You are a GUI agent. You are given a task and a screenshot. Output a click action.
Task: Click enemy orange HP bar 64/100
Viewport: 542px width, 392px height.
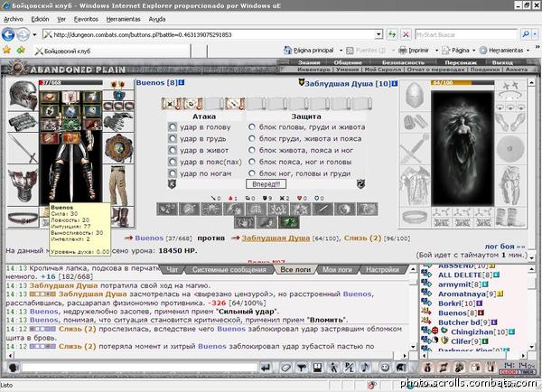[463, 82]
